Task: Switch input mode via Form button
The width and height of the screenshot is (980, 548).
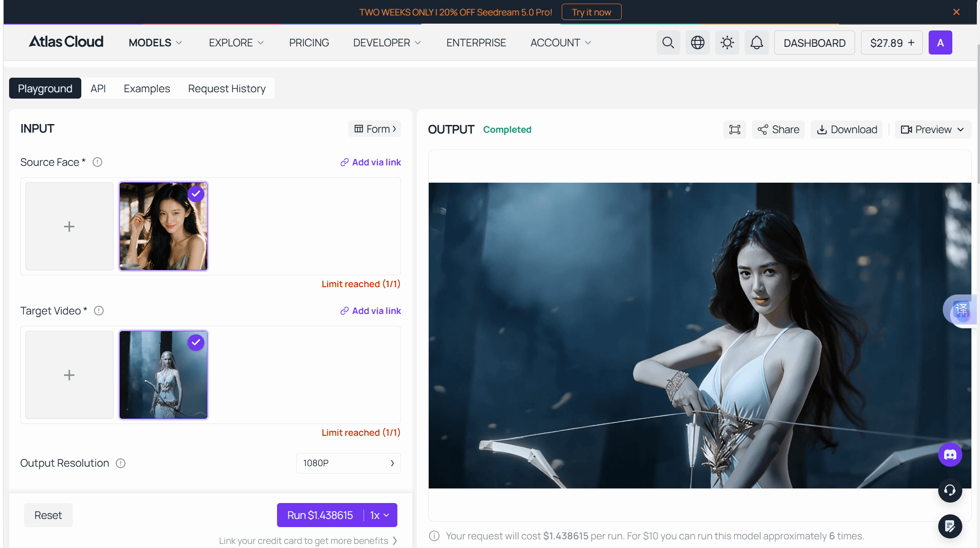Action: [x=375, y=129]
